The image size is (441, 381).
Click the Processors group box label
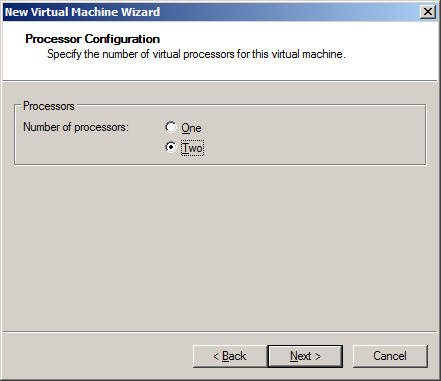coord(49,106)
